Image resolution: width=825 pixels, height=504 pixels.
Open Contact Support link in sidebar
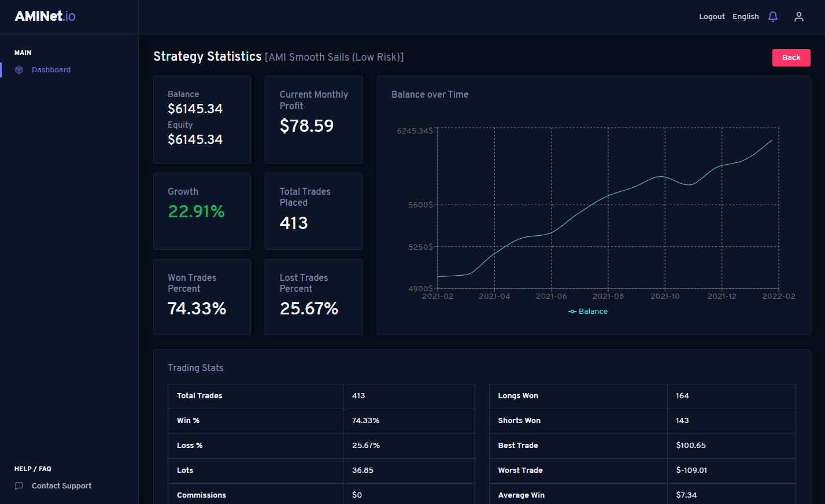coord(62,486)
